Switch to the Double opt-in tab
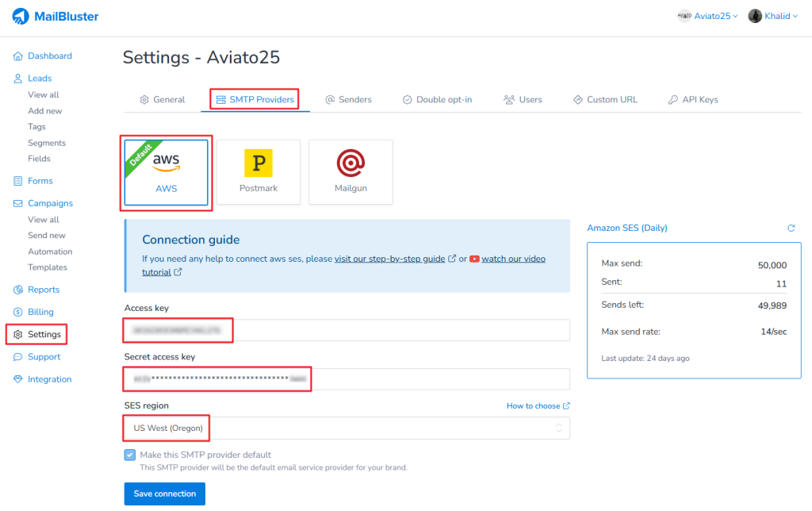 pos(438,99)
